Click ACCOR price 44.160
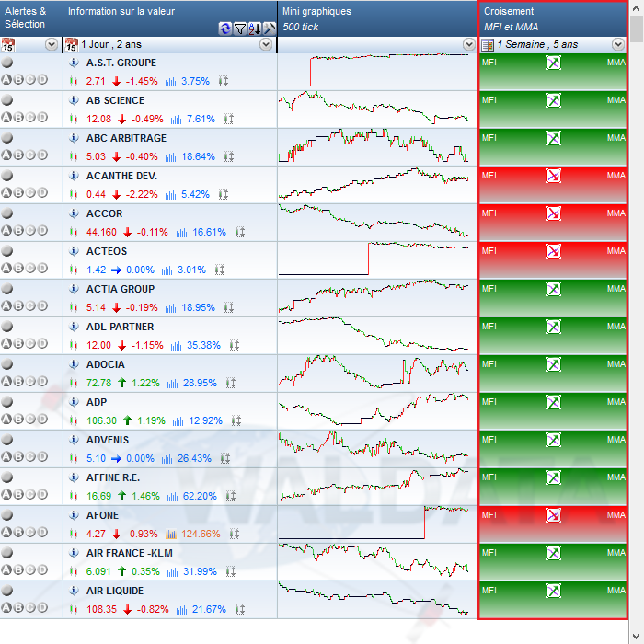Image resolution: width=644 pixels, height=644 pixels. tap(101, 233)
